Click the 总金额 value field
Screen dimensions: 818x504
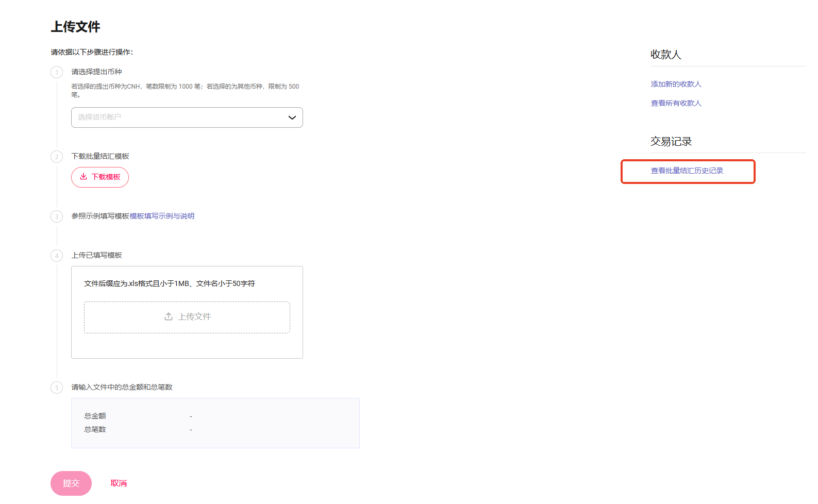pyautogui.click(x=191, y=416)
